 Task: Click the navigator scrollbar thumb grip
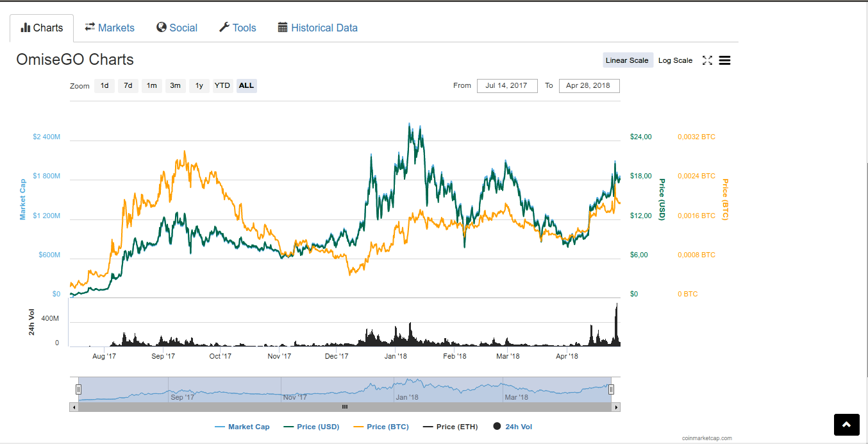tap(344, 407)
